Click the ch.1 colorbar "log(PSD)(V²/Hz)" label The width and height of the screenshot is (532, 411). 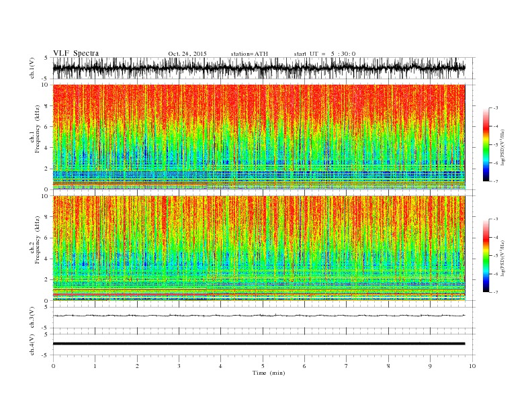(503, 147)
